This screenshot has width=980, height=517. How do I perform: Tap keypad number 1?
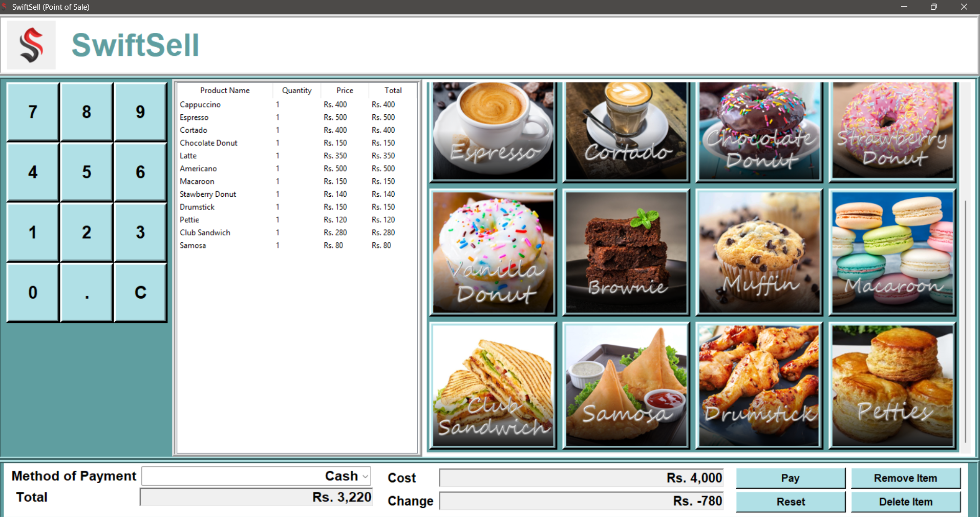pyautogui.click(x=33, y=232)
